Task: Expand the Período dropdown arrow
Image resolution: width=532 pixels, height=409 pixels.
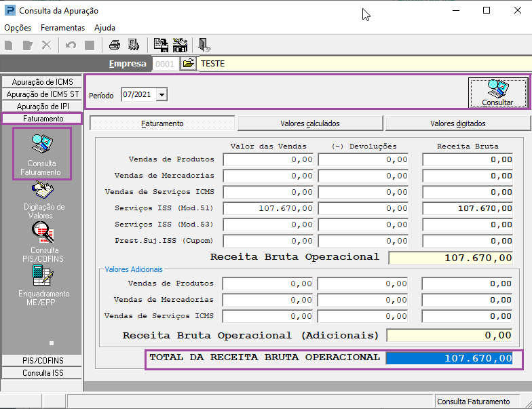Action: 161,95
